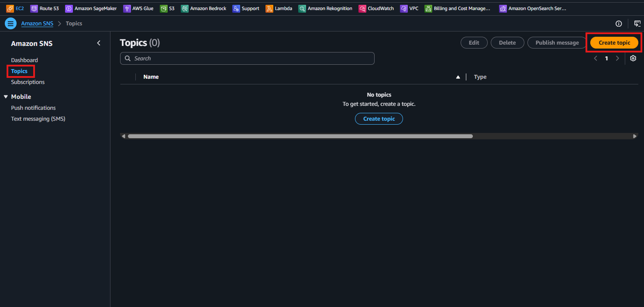The width and height of the screenshot is (644, 307).
Task: Open the CloudWatch shortcut icon
Action: 362,8
